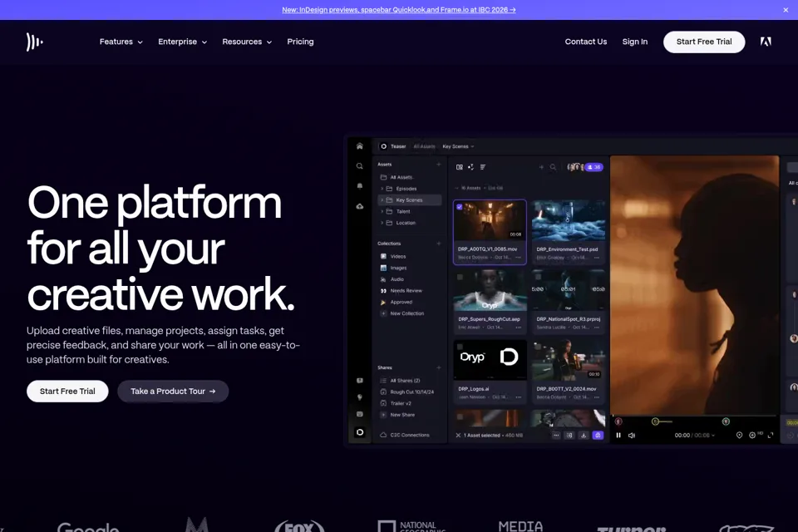Deselect assets with the X icon
The width and height of the screenshot is (798, 532).
click(x=458, y=436)
